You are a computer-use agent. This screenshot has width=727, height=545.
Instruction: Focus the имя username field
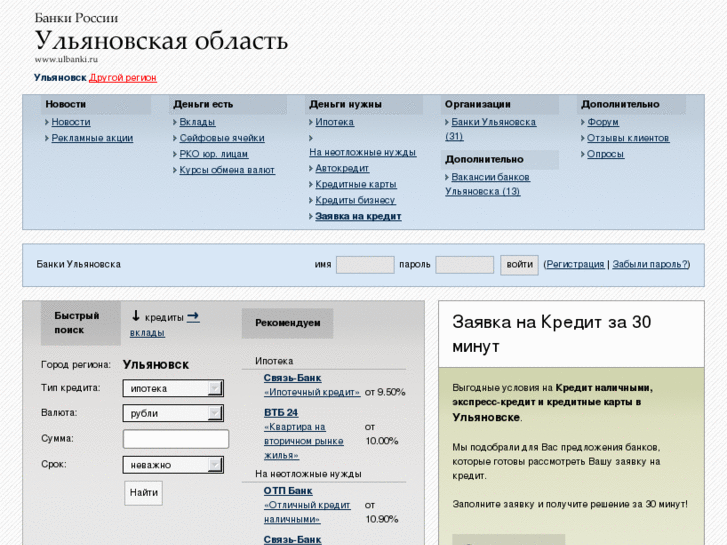click(365, 265)
